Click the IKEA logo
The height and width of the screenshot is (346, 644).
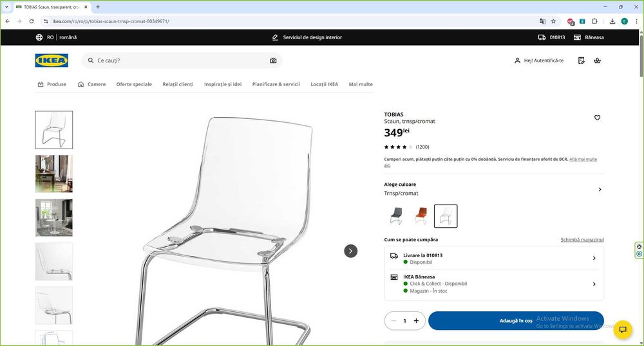[x=52, y=60]
